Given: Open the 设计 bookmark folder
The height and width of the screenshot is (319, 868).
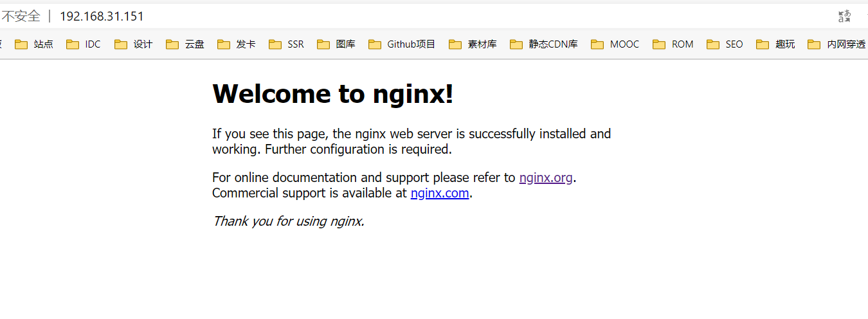Looking at the screenshot, I should click(134, 44).
